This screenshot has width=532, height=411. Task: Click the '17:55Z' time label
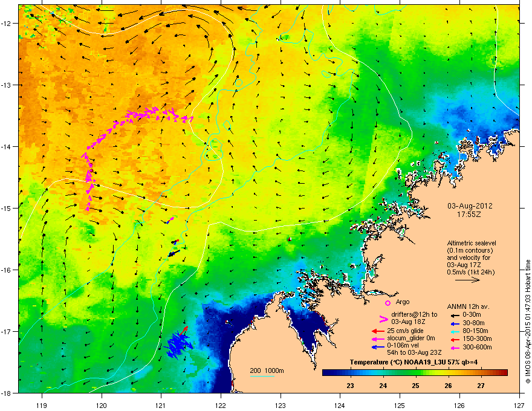[469, 215]
